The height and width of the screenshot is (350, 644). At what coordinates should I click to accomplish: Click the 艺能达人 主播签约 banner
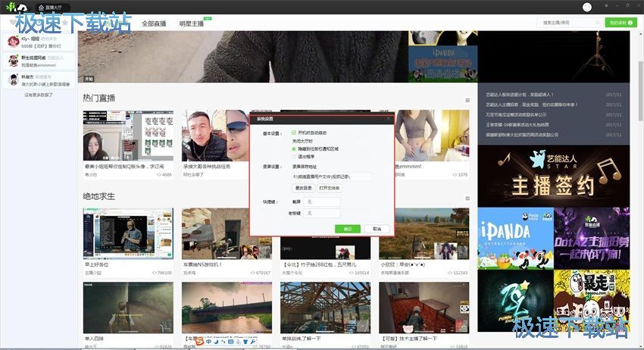pyautogui.click(x=553, y=177)
